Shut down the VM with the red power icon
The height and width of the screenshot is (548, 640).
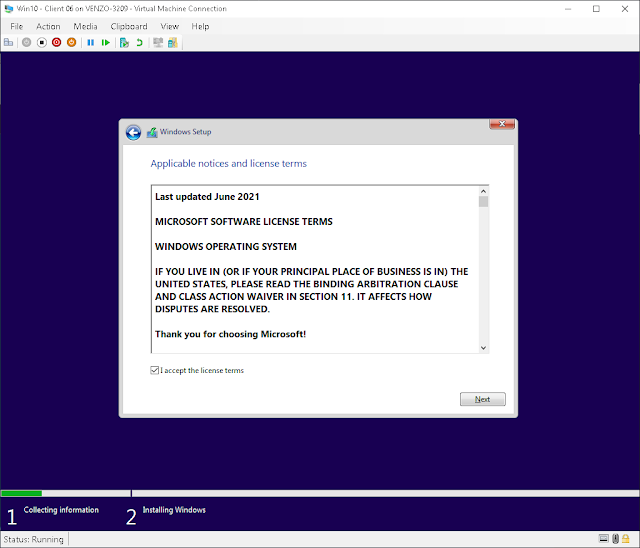coord(57,42)
